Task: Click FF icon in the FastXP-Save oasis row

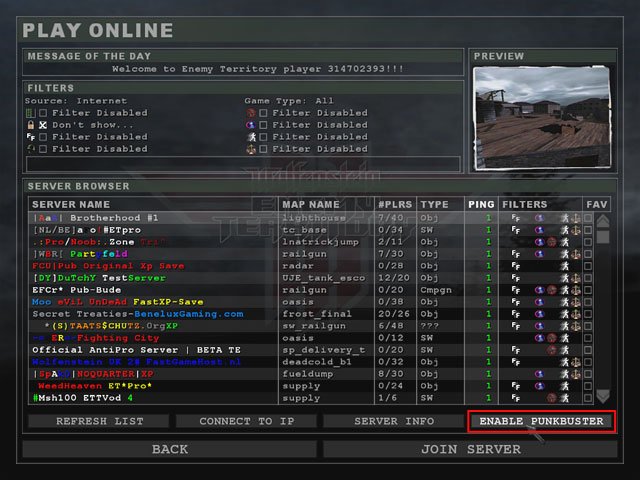Action: click(x=516, y=302)
